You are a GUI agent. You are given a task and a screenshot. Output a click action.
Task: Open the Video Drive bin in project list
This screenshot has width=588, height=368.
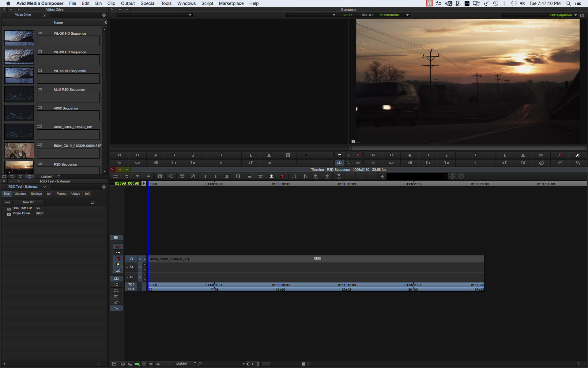[x=21, y=213]
